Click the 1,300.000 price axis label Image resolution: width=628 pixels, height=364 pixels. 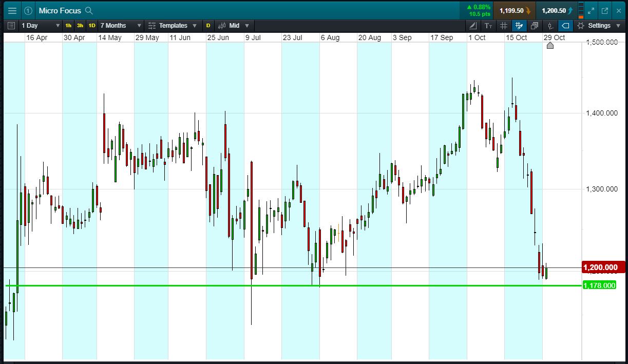tap(602, 189)
